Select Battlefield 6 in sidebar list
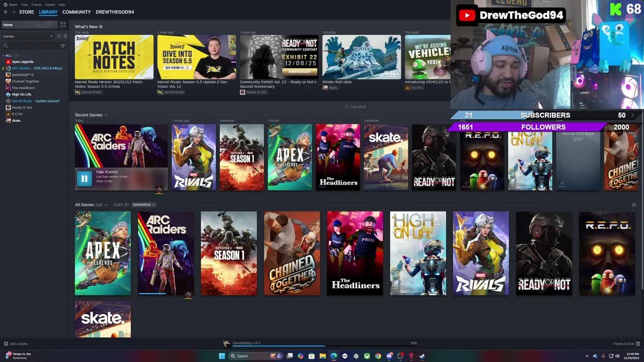This screenshot has width=644, height=362. click(23, 75)
